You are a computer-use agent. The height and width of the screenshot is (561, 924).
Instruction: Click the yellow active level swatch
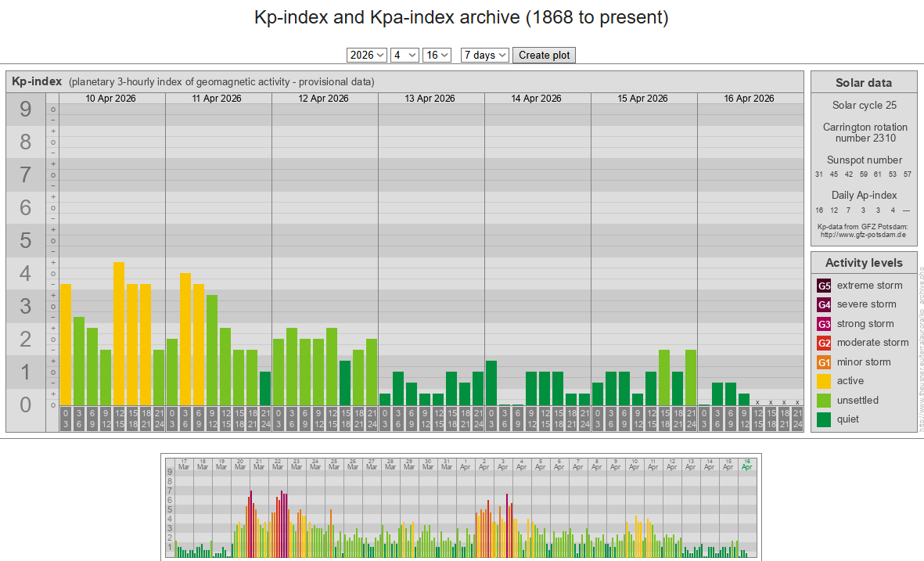coord(824,381)
